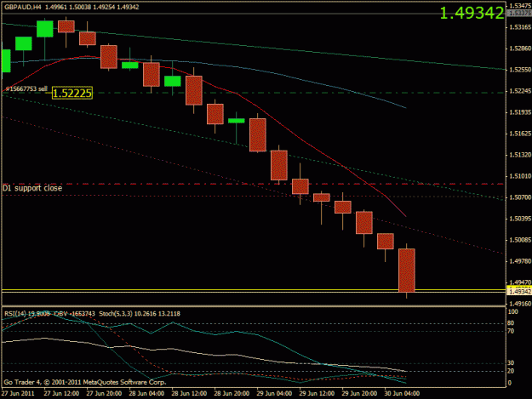Click the 28 Jun 04:00 time label
Screen dimensions: 532x399
pos(146,394)
